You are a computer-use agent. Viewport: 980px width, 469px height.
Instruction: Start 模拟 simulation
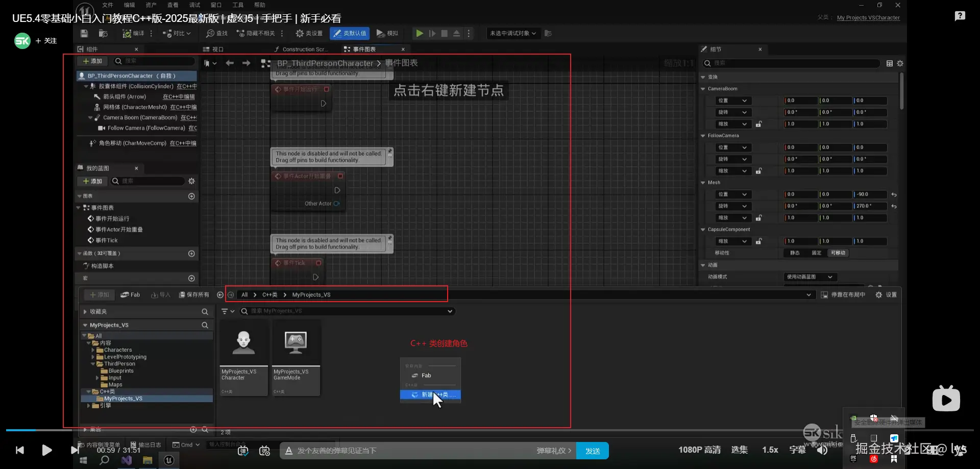387,33
